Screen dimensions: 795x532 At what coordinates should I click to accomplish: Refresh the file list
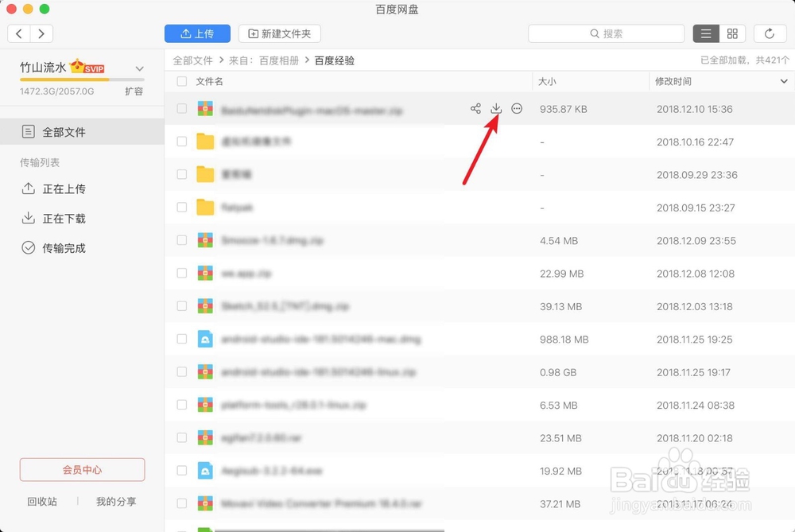point(769,33)
